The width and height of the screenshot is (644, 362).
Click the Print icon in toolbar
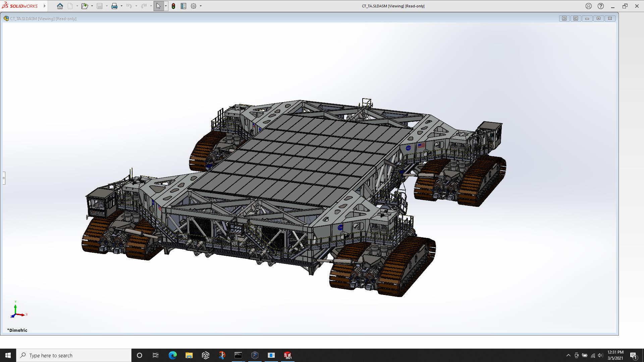tap(114, 6)
